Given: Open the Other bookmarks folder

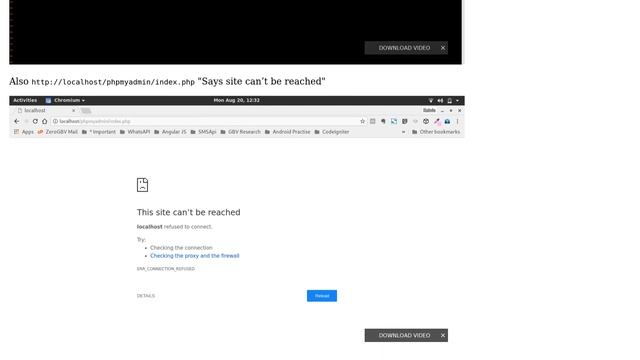Looking at the screenshot, I should tap(436, 132).
